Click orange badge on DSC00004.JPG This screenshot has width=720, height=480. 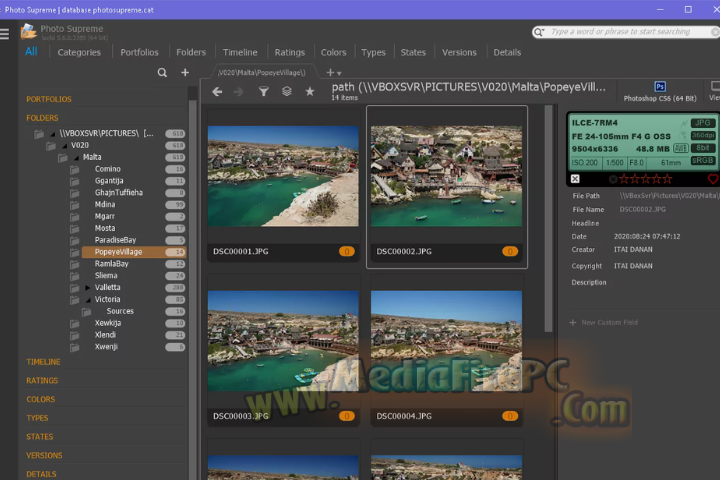(x=510, y=416)
